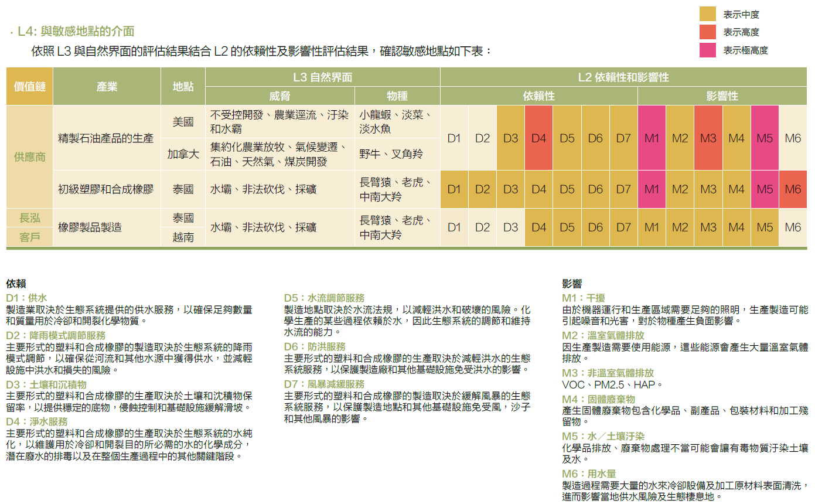Click the 'M3：非溫室氣體排放' definition title
The height and width of the screenshot is (504, 815).
click(608, 373)
